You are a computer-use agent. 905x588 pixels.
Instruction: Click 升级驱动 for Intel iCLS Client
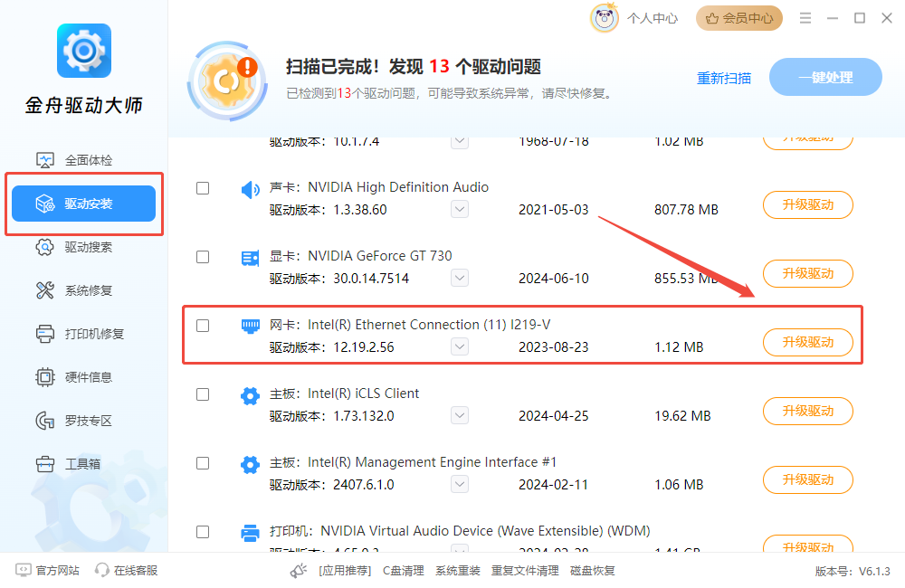[808, 411]
